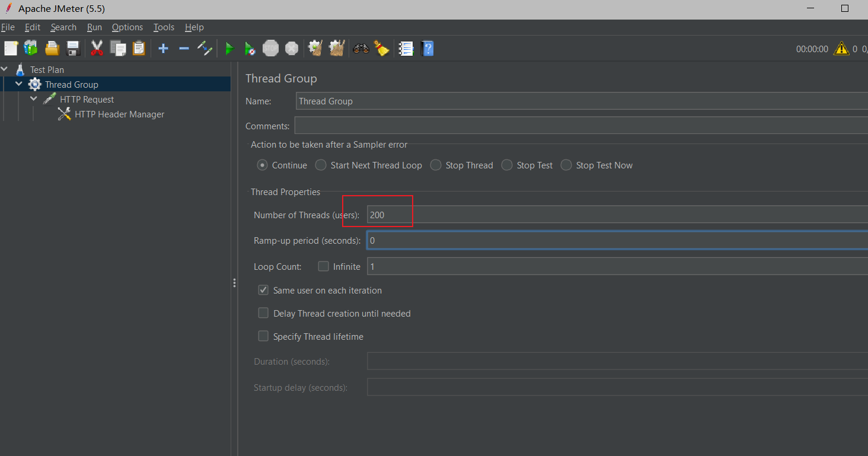
Task: Click the Startup delay (seconds) field
Action: [x=617, y=387]
